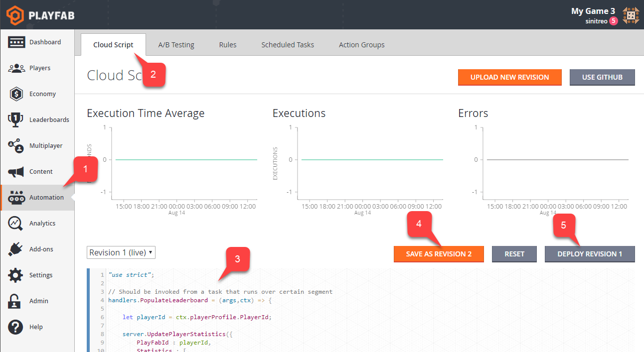Open the Add-ons plug icon
This screenshot has height=352, width=644.
click(x=16, y=249)
